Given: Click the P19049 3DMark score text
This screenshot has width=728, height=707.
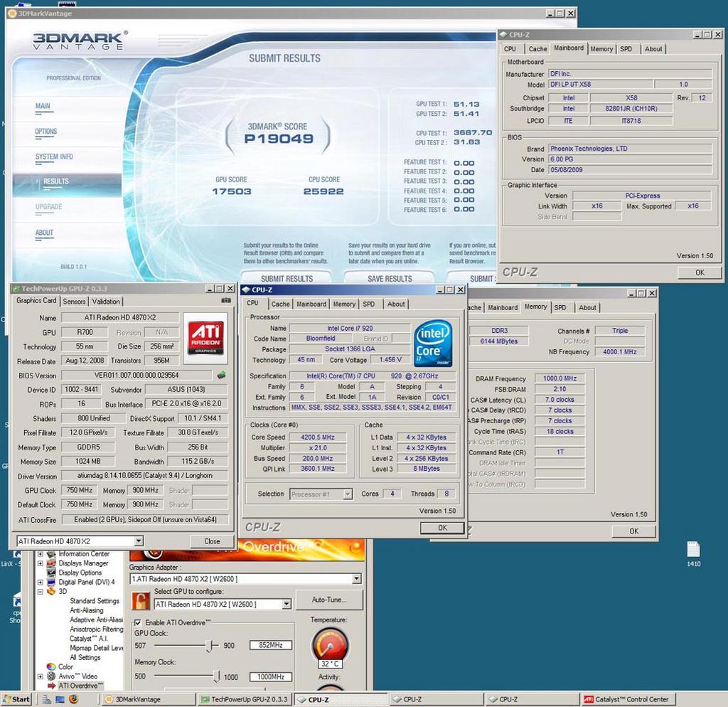Looking at the screenshot, I should (x=279, y=139).
